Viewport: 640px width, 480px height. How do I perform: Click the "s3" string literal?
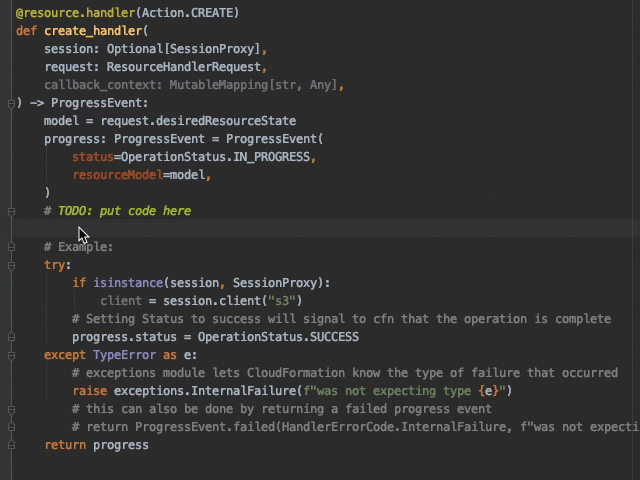click(281, 301)
